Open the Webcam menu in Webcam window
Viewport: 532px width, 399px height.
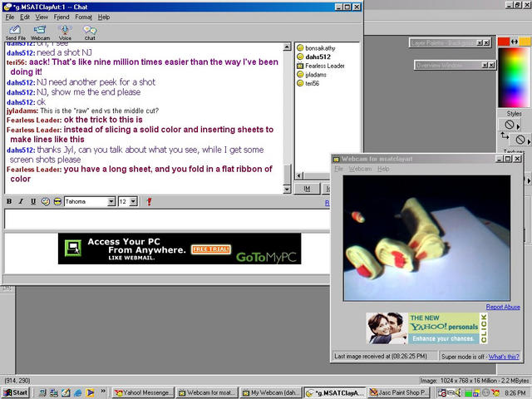360,169
